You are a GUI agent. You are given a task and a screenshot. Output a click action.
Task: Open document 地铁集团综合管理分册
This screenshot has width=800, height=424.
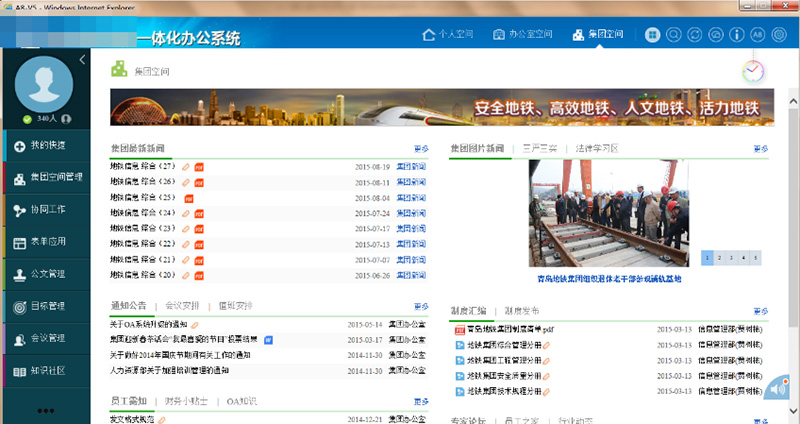coord(504,345)
